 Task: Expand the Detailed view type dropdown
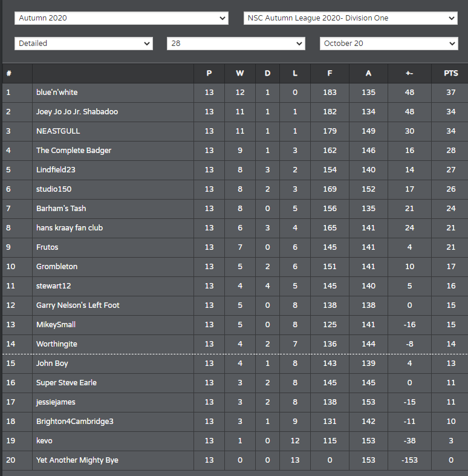click(83, 44)
